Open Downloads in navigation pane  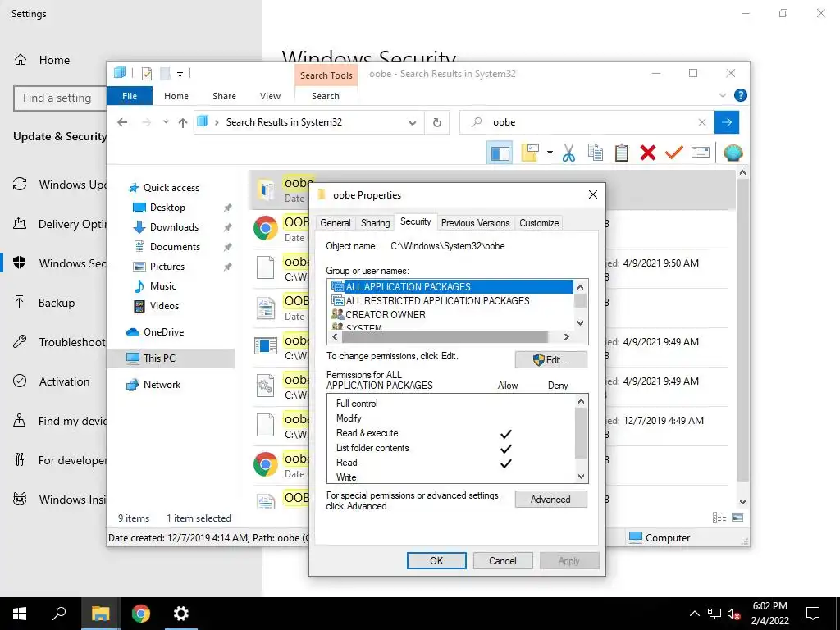pyautogui.click(x=174, y=227)
